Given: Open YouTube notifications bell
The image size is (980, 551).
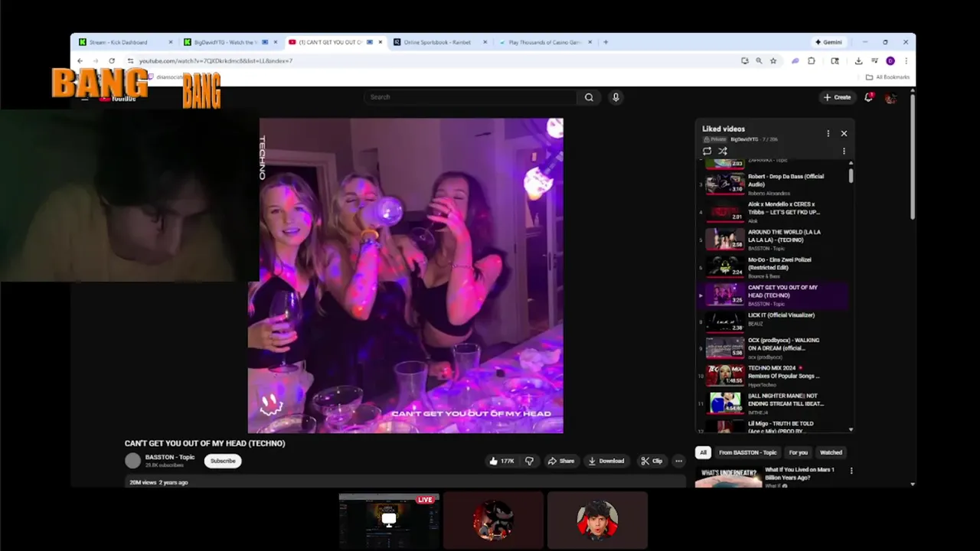Looking at the screenshot, I should (x=868, y=97).
